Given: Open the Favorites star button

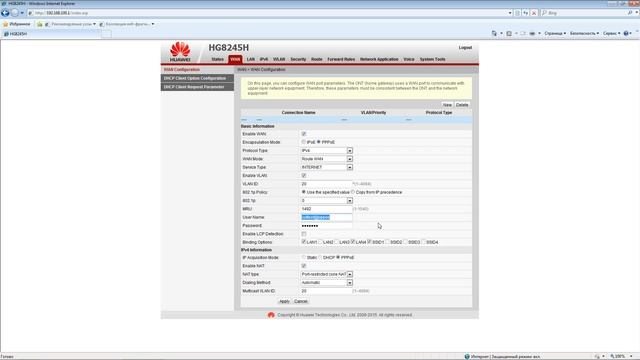Looking at the screenshot, I should coord(17,24).
